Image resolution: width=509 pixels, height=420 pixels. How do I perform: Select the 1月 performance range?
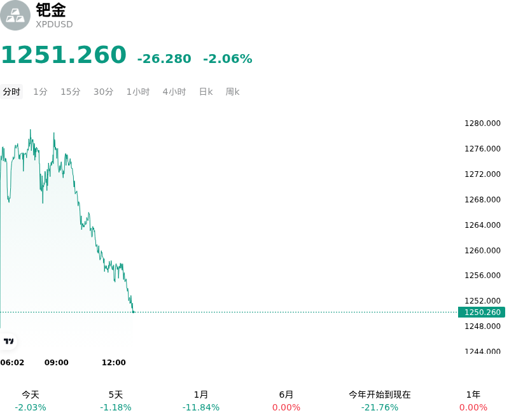(x=201, y=401)
